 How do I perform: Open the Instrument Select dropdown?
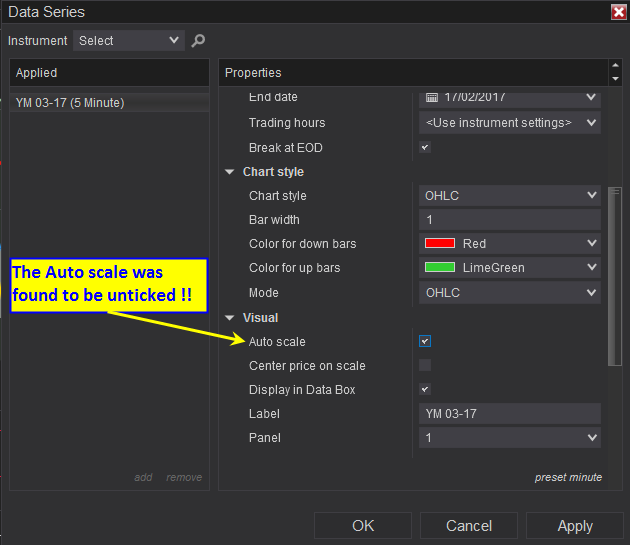coord(129,41)
